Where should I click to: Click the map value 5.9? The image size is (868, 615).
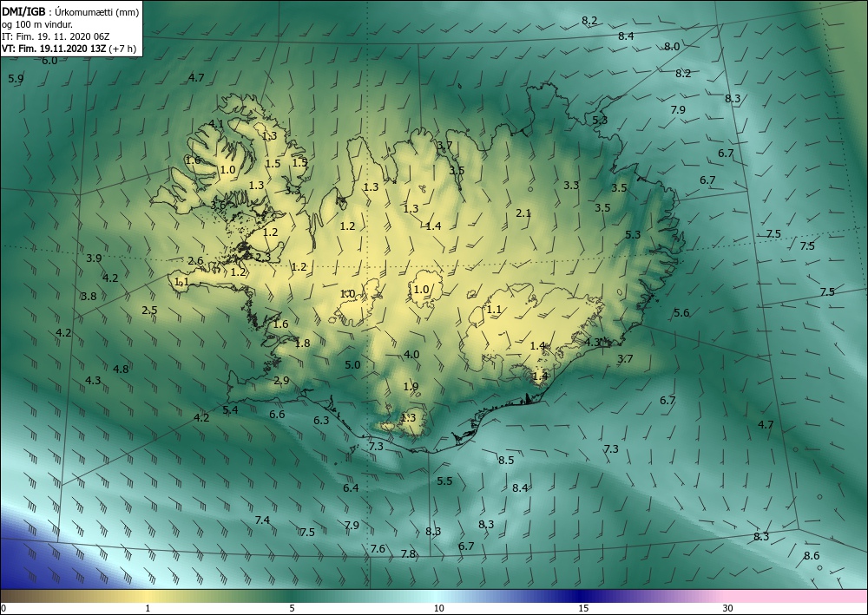coord(16,79)
